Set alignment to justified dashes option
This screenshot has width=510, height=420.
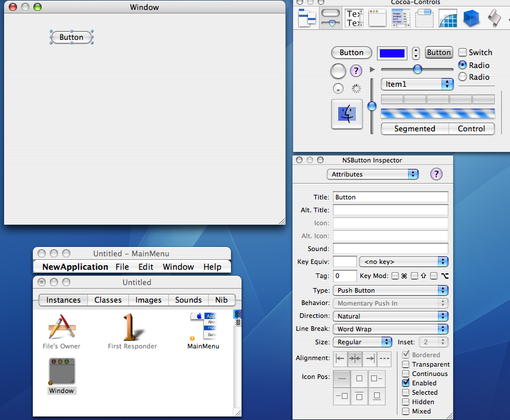(x=385, y=358)
